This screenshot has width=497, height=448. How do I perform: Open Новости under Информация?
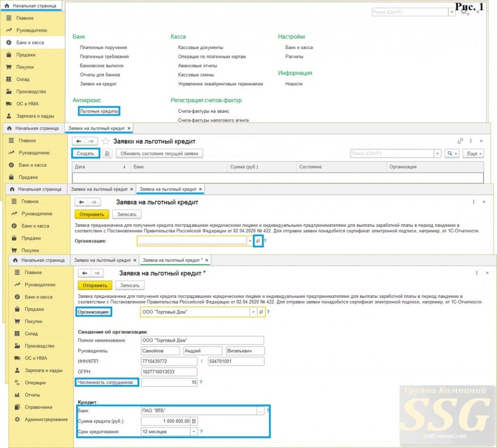(x=294, y=84)
